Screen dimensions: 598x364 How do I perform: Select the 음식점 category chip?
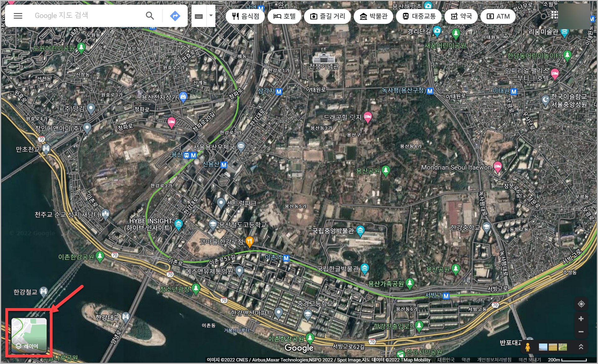pos(245,16)
